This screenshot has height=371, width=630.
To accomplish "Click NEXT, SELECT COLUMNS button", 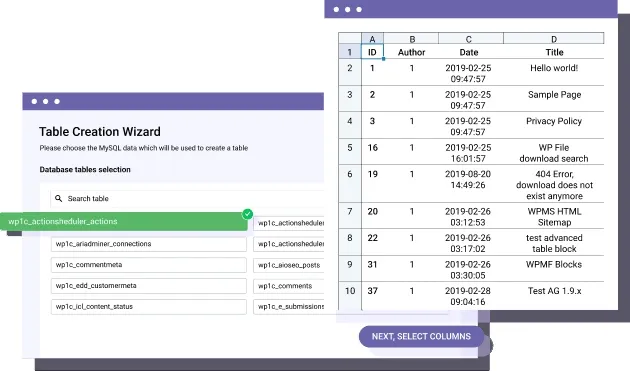I will (x=421, y=336).
